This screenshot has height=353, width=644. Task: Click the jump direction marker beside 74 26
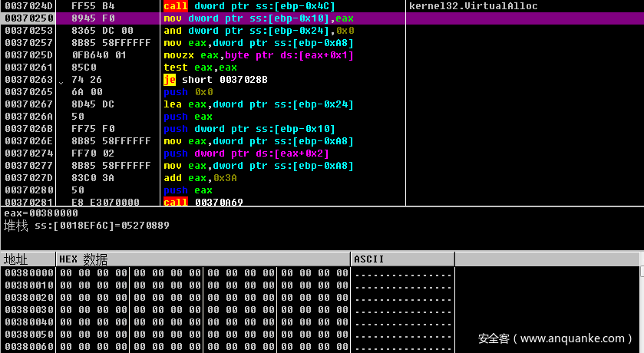(x=61, y=83)
